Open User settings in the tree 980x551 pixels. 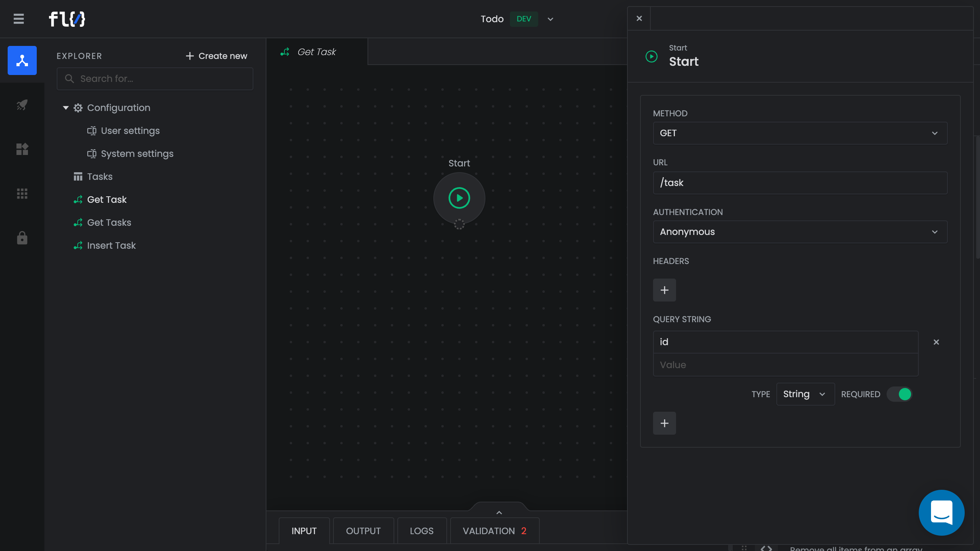click(x=130, y=131)
